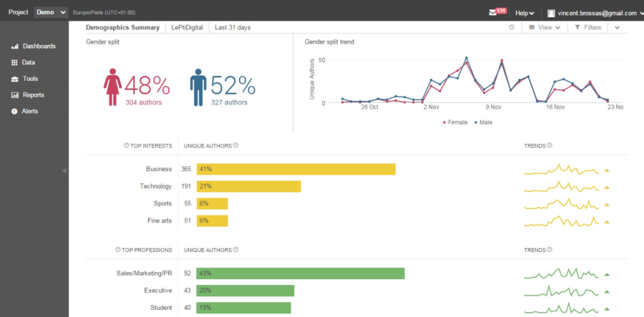Click the help icon beside Top Interests
644x317 pixels.
127,145
